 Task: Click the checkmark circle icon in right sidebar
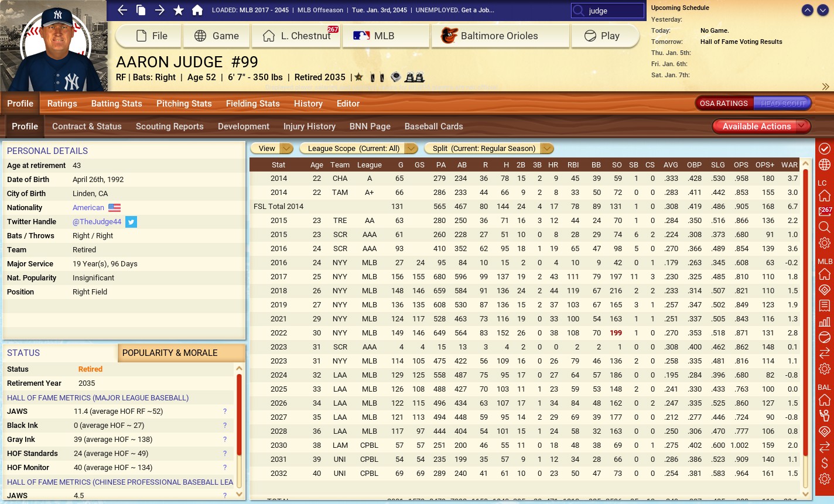[x=825, y=148]
